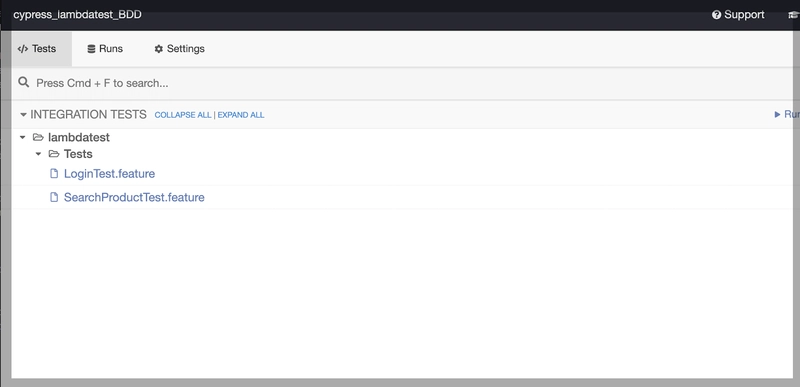Select the Tests tab
The width and height of the screenshot is (800, 387).
tap(37, 49)
